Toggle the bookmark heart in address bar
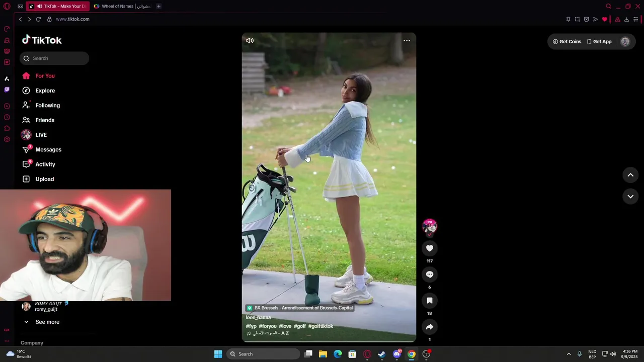This screenshot has height=362, width=644. 604,20
